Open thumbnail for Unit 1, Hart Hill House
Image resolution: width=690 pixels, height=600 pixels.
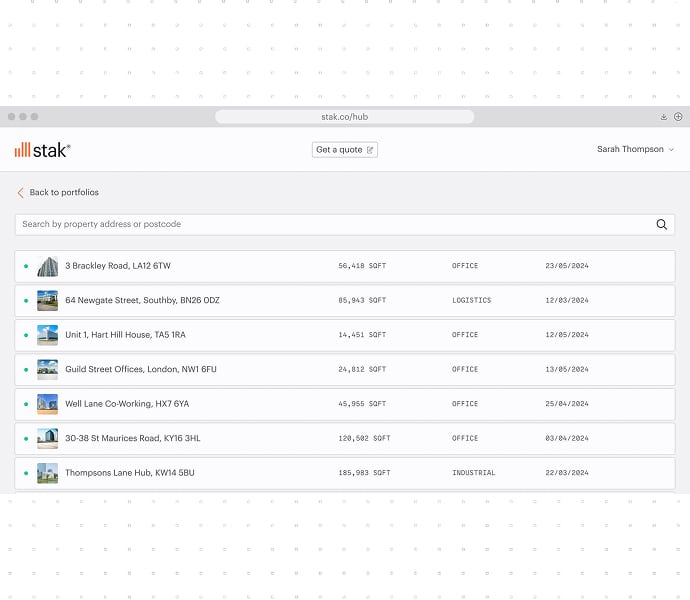(x=48, y=335)
